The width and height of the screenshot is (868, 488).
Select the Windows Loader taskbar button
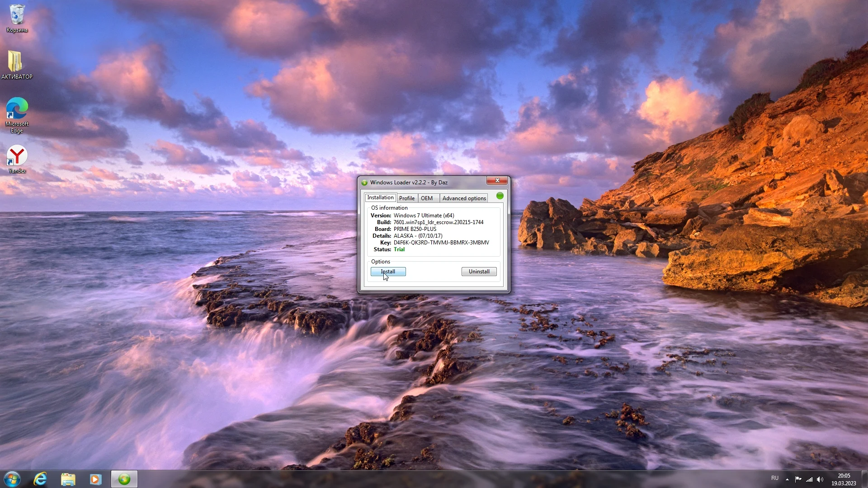[124, 479]
